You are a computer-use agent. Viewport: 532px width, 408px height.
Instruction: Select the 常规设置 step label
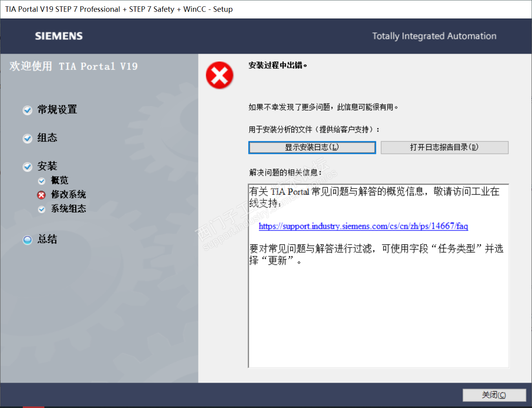coord(57,110)
